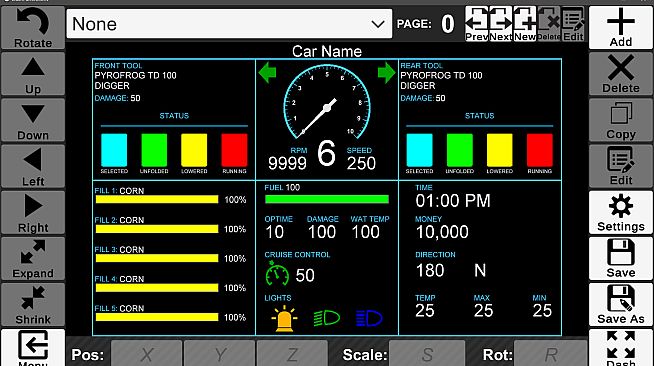The width and height of the screenshot is (654, 366).
Task: Select the blue high beam icon
Action: 369,318
